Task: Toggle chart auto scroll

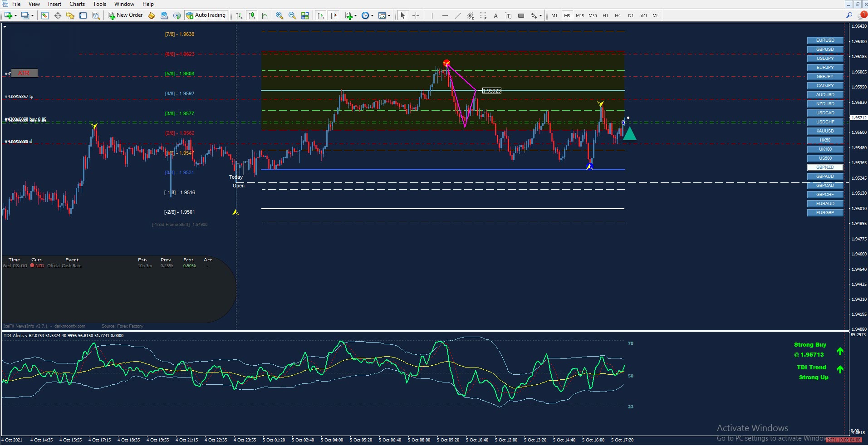Action: (321, 15)
